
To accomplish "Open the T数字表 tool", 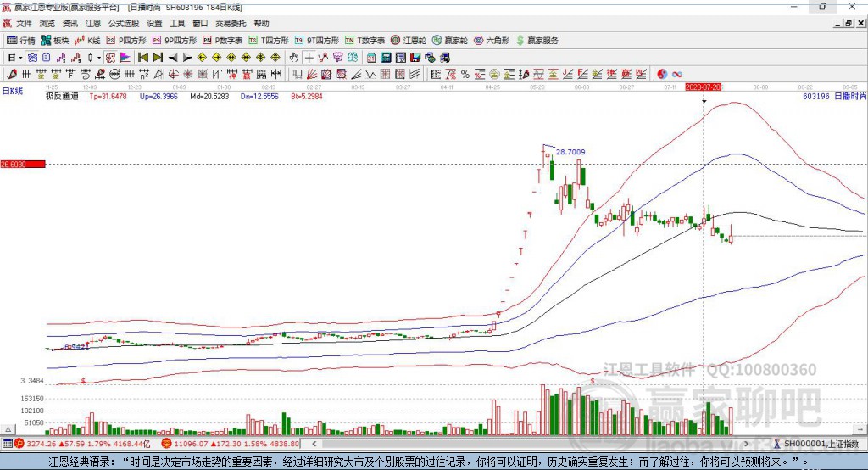I will 364,41.
